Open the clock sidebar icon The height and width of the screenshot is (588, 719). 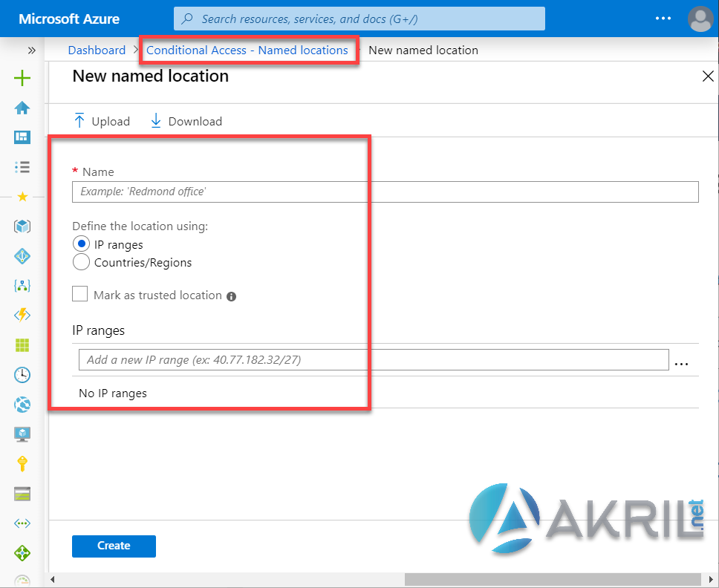22,375
